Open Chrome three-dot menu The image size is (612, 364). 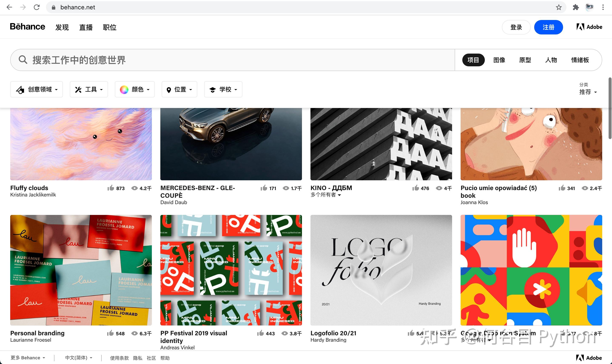pos(603,7)
